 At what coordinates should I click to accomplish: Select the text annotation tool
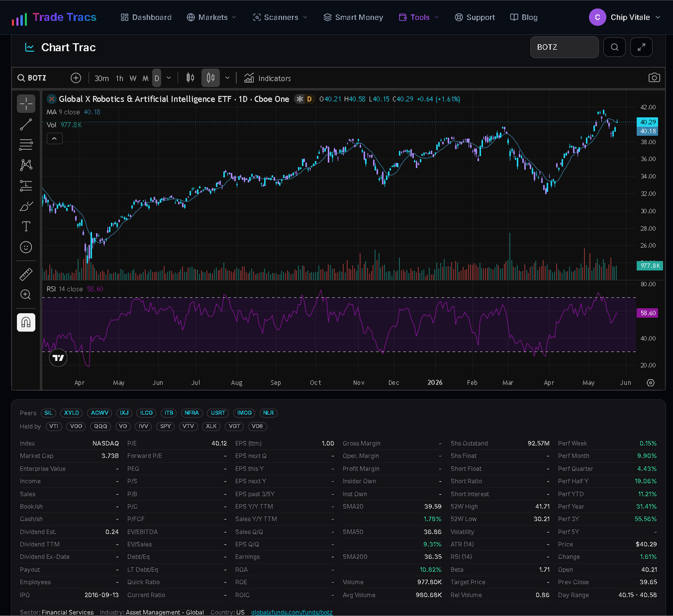point(26,226)
